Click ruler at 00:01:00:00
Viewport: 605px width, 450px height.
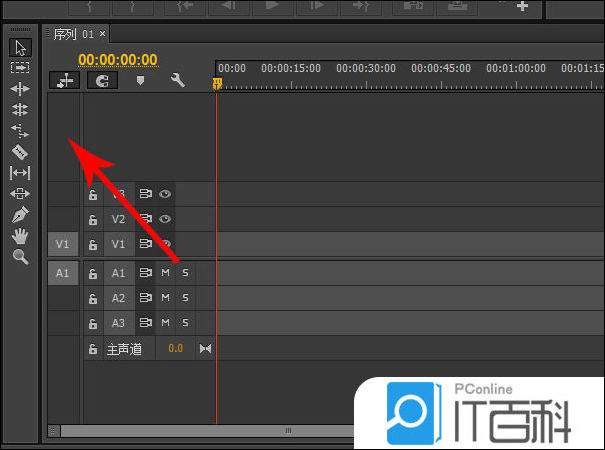[516, 69]
